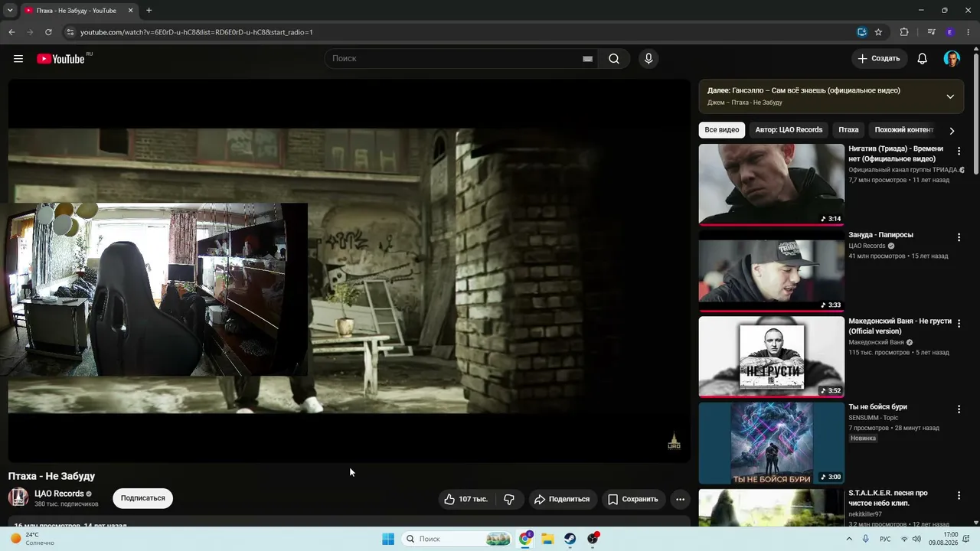The image size is (980, 551).
Task: Play Ты не бойся бури thumbnail
Action: click(771, 443)
